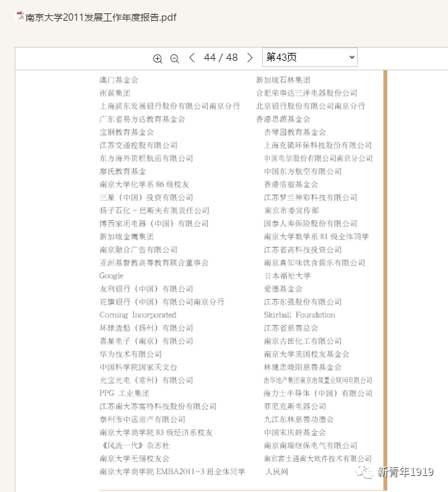The image size is (448, 492).
Task: Select the 人民网 entry
Action: click(277, 472)
